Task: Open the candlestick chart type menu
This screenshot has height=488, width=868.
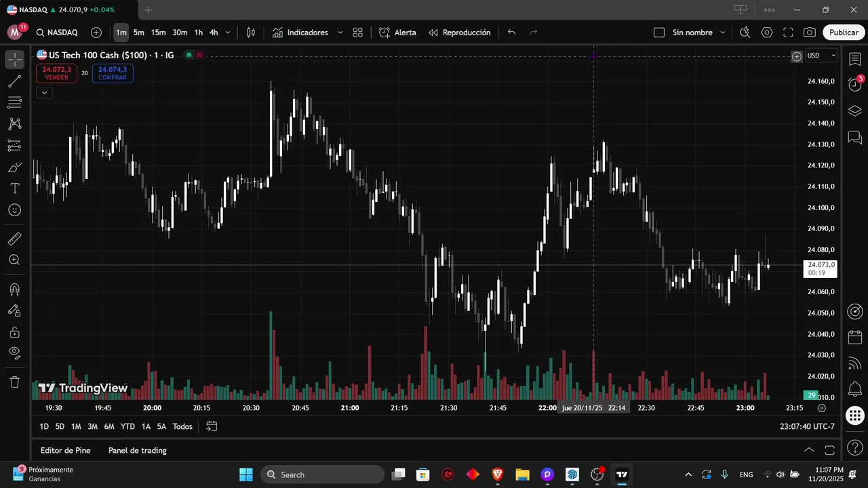Action: point(251,33)
